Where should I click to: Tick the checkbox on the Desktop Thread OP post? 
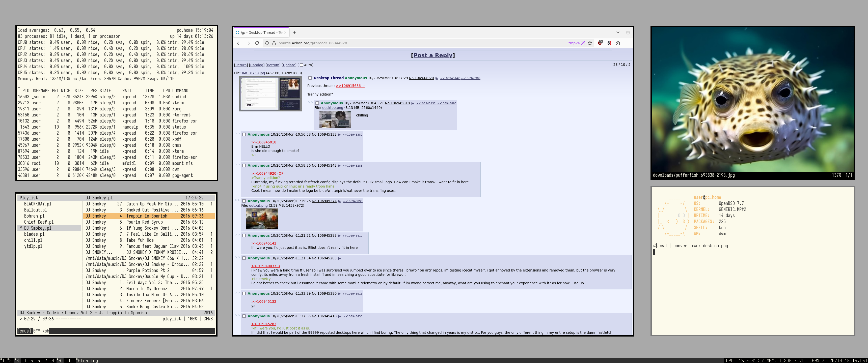pos(310,78)
